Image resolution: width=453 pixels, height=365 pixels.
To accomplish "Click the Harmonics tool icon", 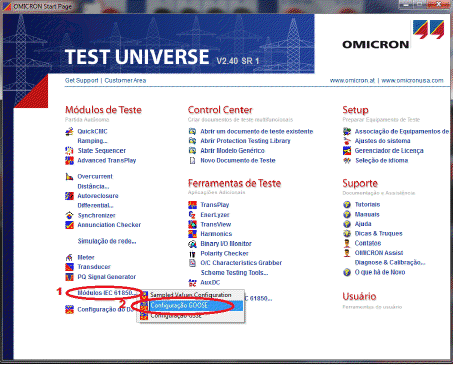I will click(192, 234).
